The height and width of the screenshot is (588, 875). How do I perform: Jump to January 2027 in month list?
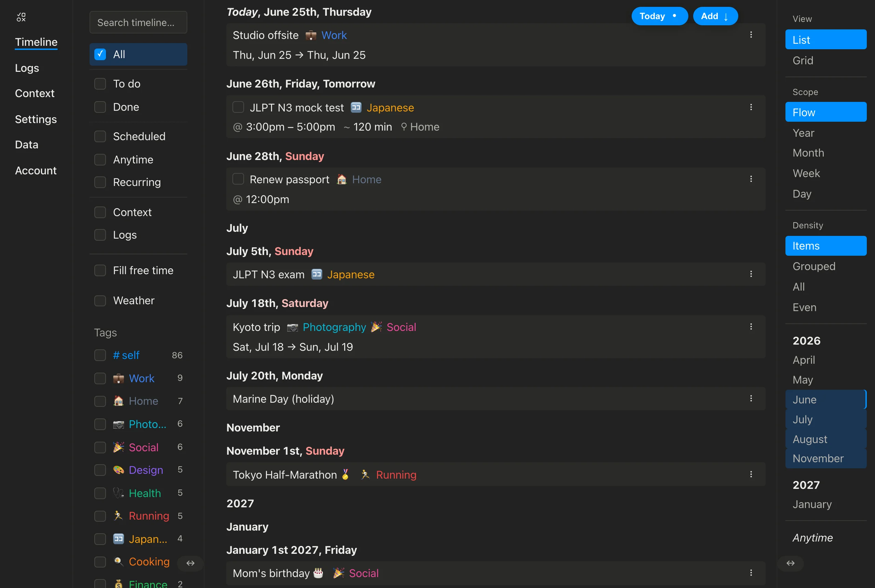826,504
